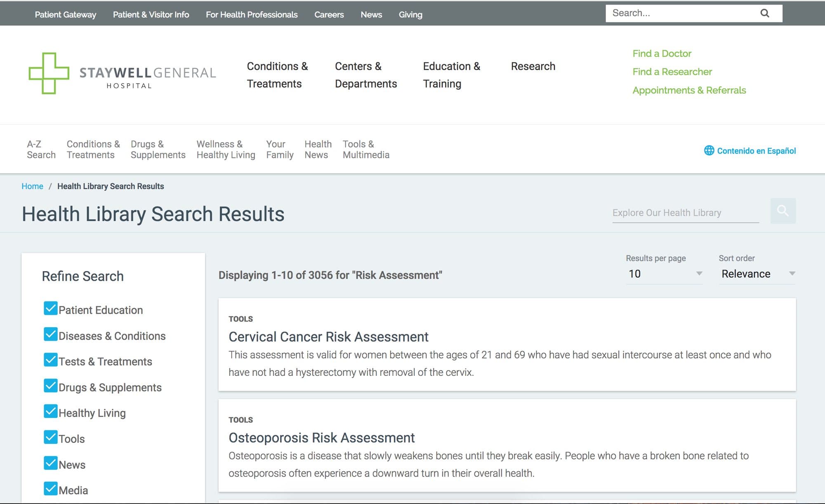Click "Health Library Search Results" breadcrumb text
This screenshot has width=825, height=504.
point(111,186)
